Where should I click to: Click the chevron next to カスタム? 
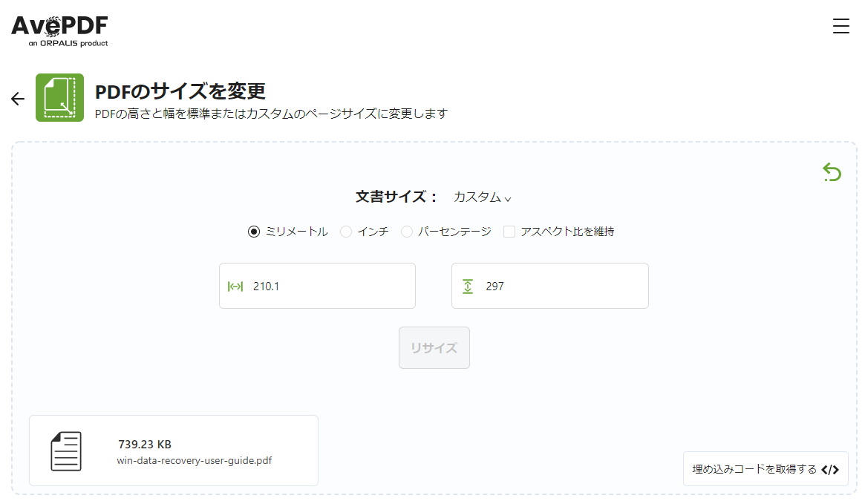coord(509,199)
